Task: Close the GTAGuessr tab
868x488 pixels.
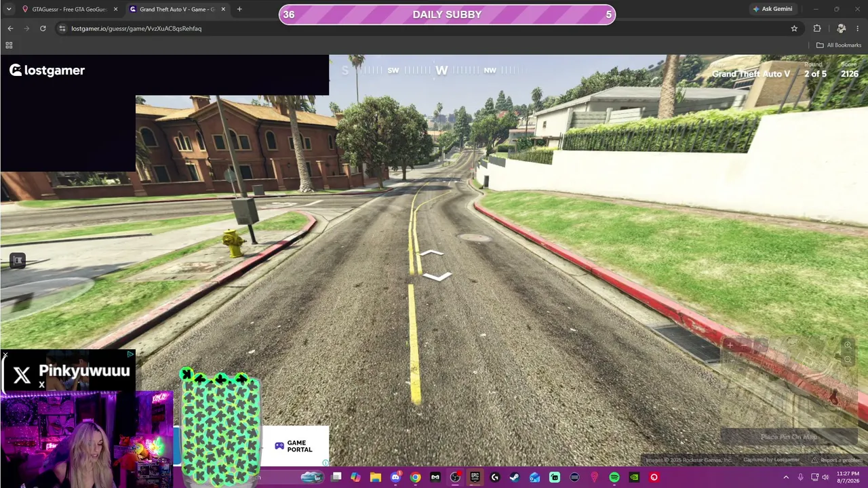Action: click(115, 9)
